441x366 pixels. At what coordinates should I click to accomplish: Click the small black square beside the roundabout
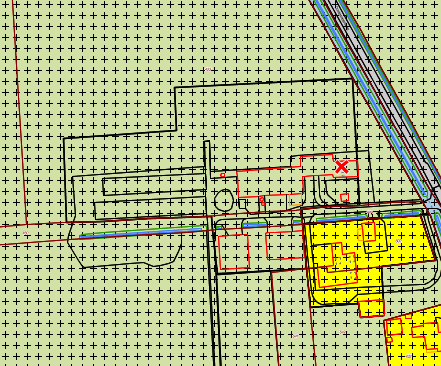(x=242, y=203)
